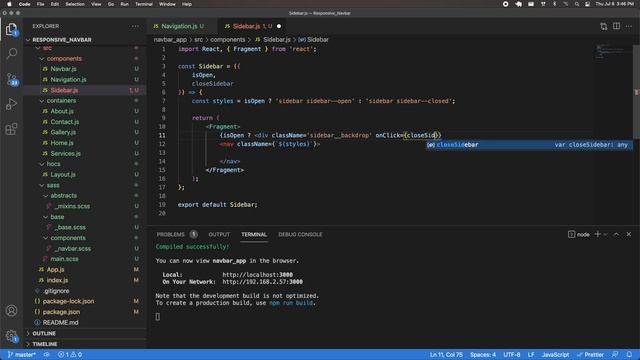Close the terminal panel

(x=629, y=234)
